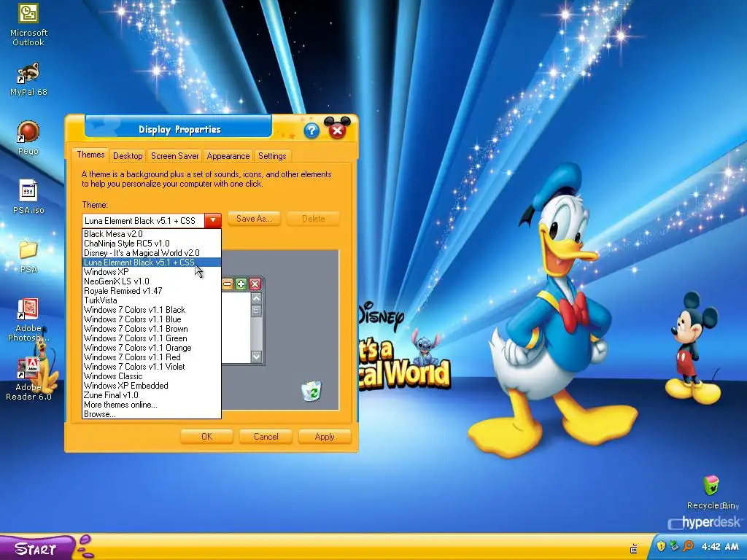Choose Windows 7 Colors v1.1 Black
The image size is (747, 560).
(x=152, y=310)
